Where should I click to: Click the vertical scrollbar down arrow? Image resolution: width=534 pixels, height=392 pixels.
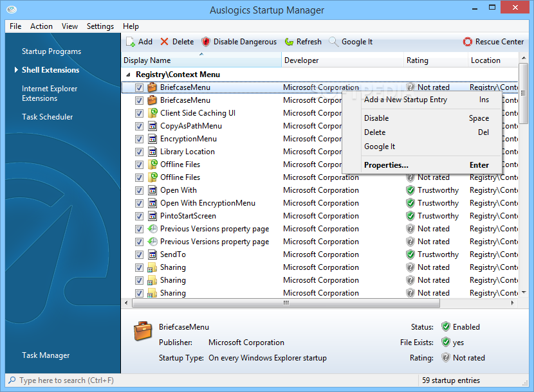[x=524, y=292]
